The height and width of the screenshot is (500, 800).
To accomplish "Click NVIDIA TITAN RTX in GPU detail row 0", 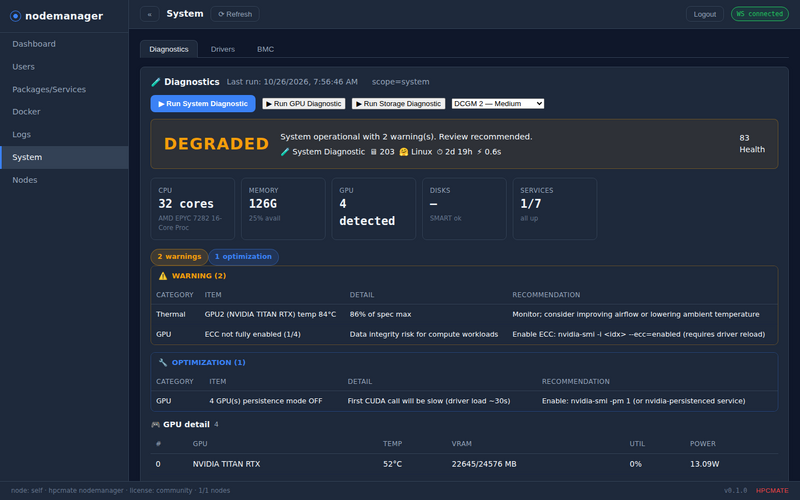I will pyautogui.click(x=227, y=464).
